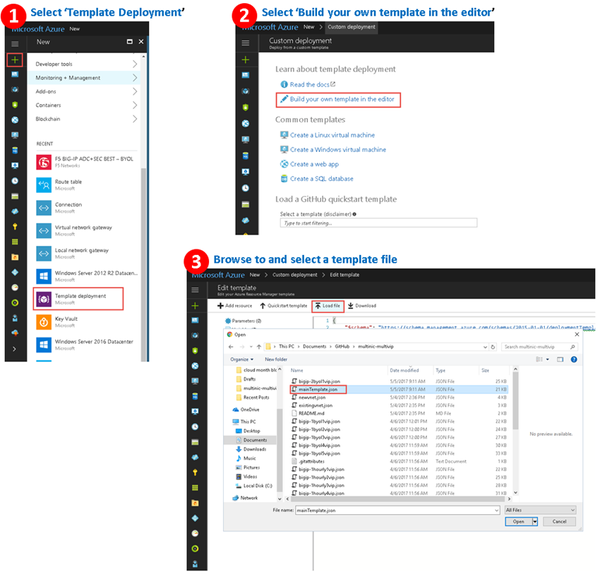
Task: Click the Load file toolbar button
Action: pos(328,306)
